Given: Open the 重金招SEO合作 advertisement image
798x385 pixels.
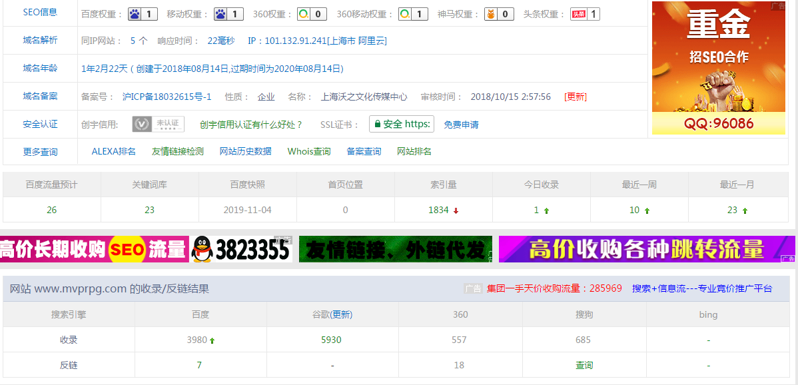Looking at the screenshot, I should [719, 68].
